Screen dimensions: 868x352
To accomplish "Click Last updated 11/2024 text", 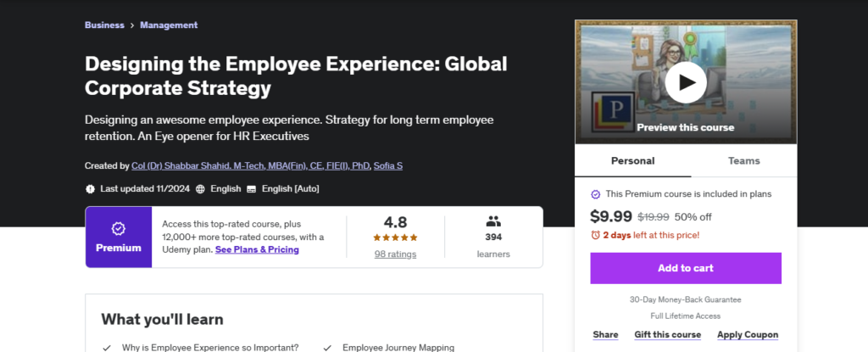I will (x=145, y=189).
